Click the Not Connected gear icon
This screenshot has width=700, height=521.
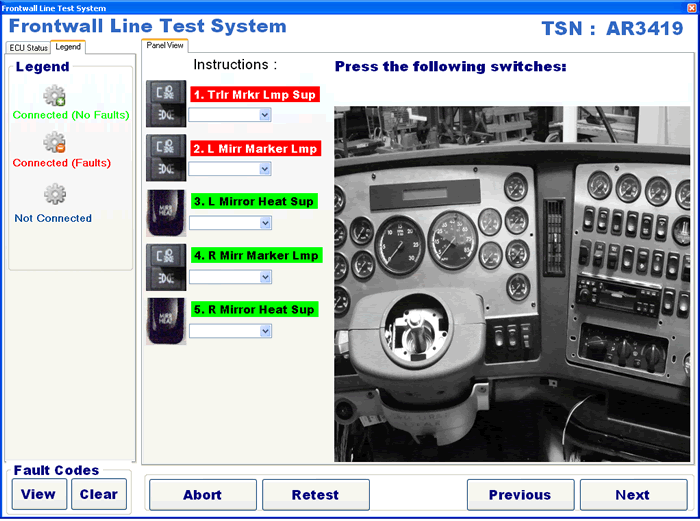tap(55, 194)
